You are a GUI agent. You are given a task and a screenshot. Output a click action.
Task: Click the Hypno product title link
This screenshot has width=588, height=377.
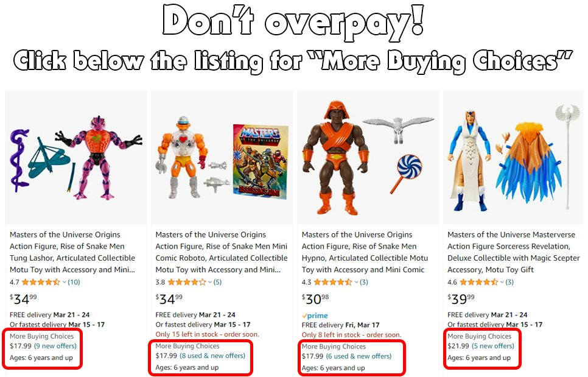pyautogui.click(x=365, y=252)
